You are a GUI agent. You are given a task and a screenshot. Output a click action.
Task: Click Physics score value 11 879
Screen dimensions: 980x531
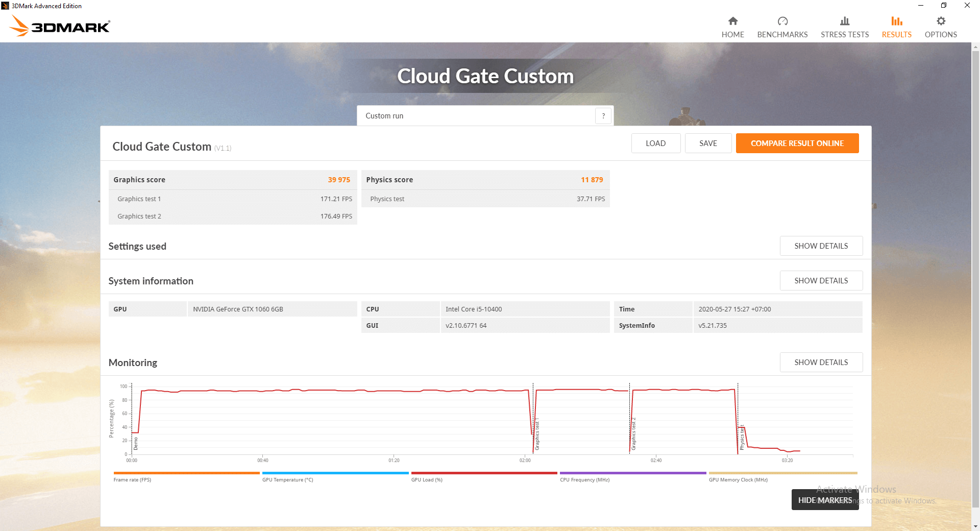(592, 180)
